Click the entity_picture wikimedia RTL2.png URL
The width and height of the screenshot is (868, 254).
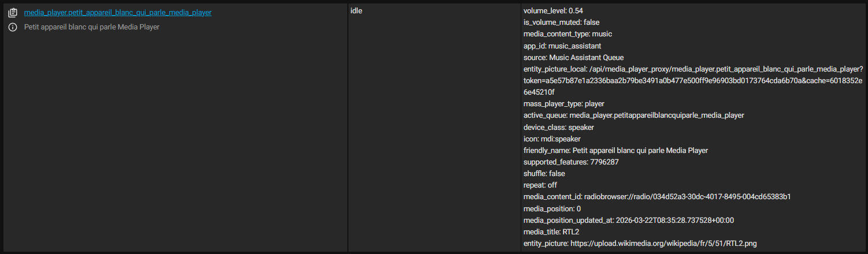(x=640, y=244)
